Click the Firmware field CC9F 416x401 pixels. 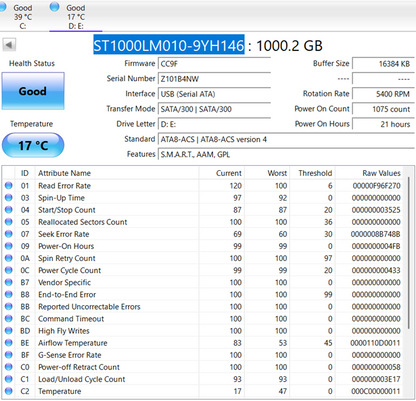tap(214, 64)
